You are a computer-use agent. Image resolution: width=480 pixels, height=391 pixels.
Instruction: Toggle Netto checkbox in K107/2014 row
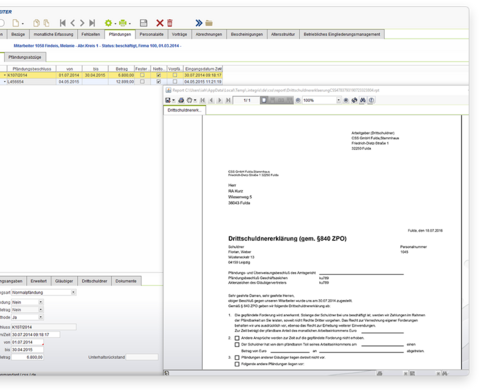(x=159, y=75)
